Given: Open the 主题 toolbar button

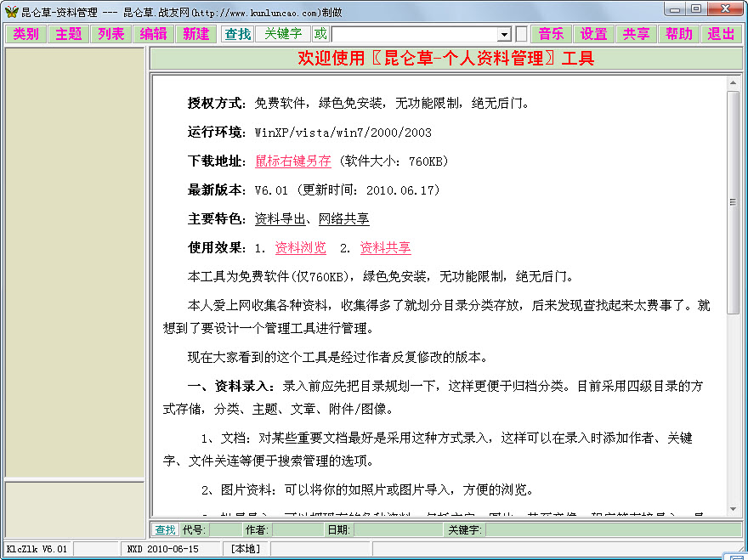Looking at the screenshot, I should tap(69, 34).
